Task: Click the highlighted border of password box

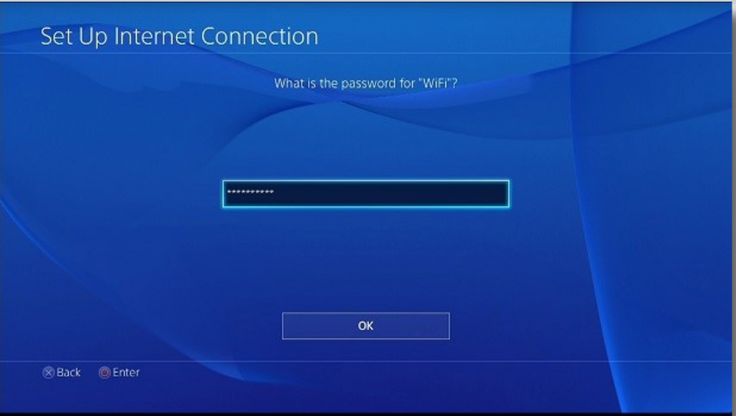Action: point(366,181)
